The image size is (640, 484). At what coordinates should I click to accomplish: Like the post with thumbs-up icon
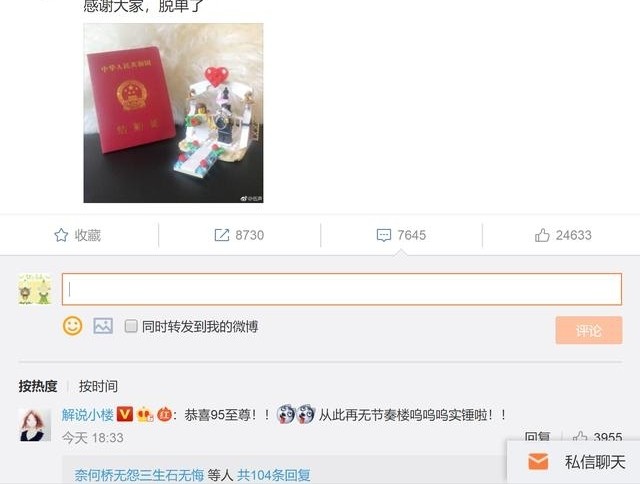point(542,235)
